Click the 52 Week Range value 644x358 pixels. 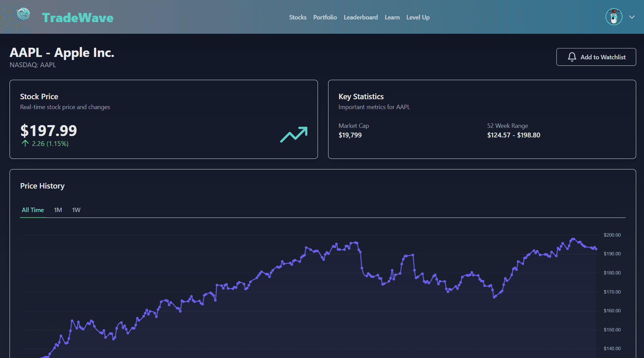click(513, 135)
